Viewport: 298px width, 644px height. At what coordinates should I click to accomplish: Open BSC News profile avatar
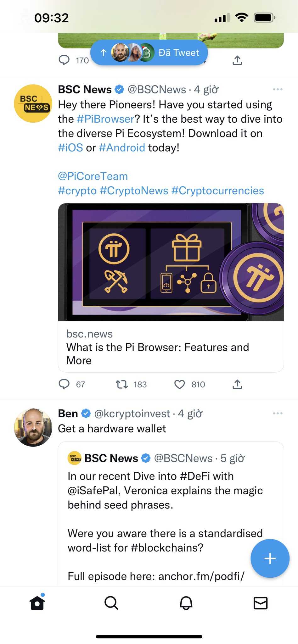[33, 103]
